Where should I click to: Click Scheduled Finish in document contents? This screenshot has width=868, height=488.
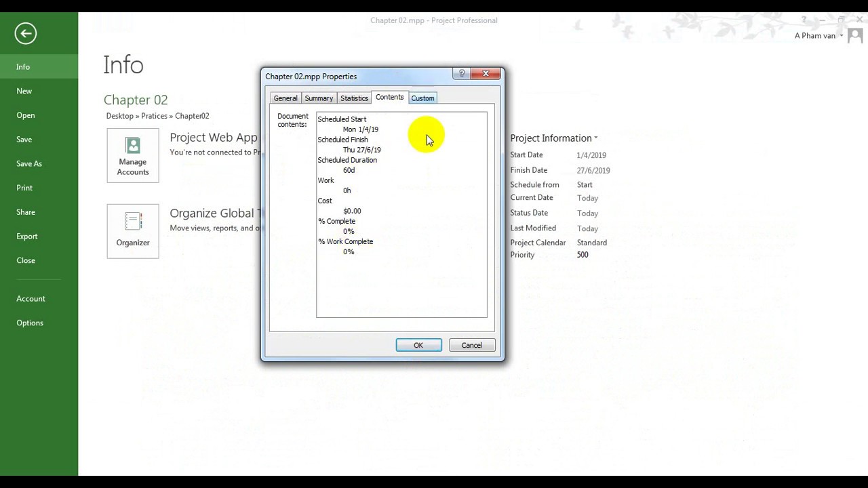pos(343,140)
